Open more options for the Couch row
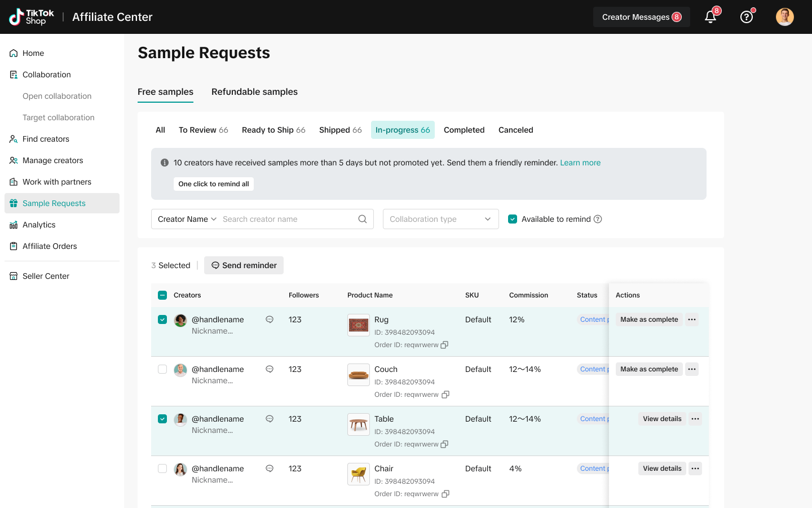812x508 pixels. [x=692, y=369]
